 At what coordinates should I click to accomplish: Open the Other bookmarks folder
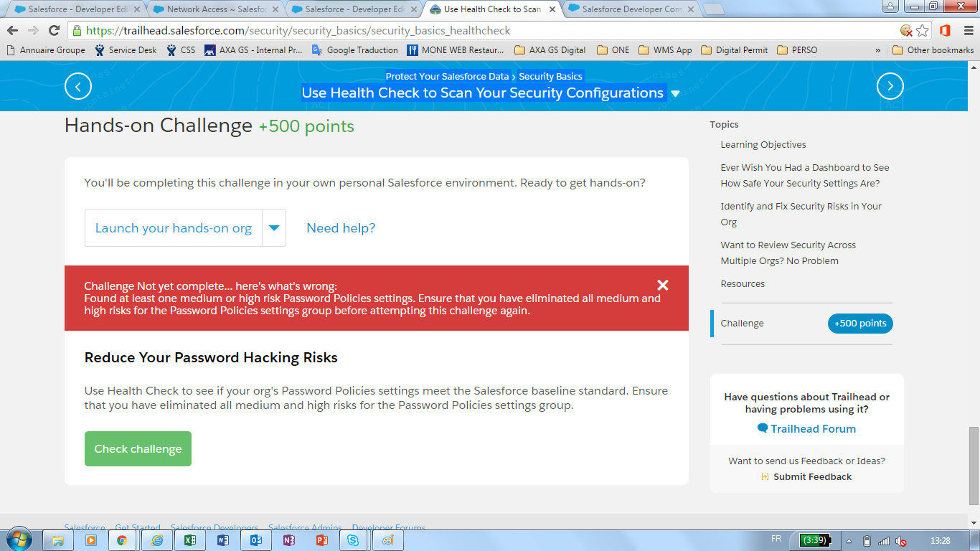[x=933, y=50]
